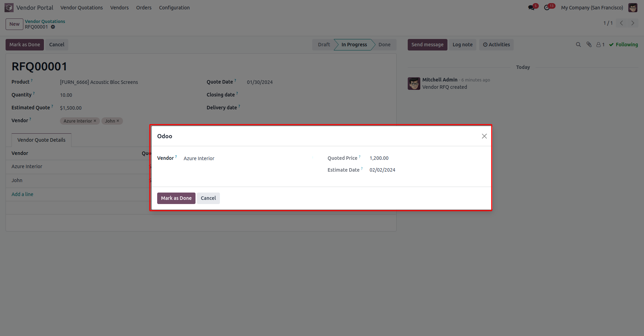Open the discuss messages icon
This screenshot has width=644, height=336.
(531, 8)
